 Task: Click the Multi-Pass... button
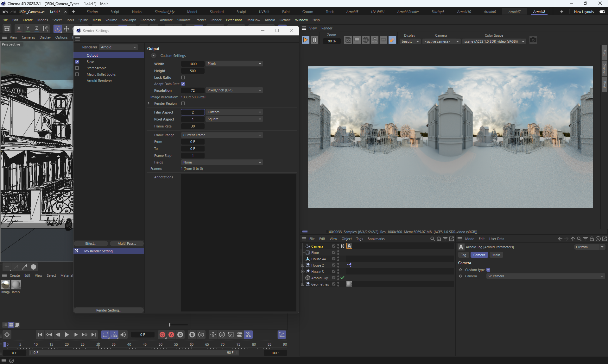(x=126, y=244)
